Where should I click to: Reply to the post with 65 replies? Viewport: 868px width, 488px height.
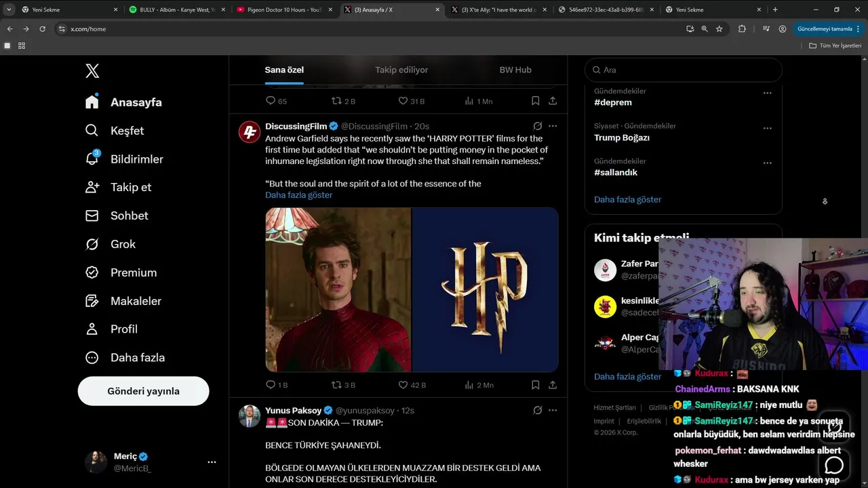[x=277, y=101]
